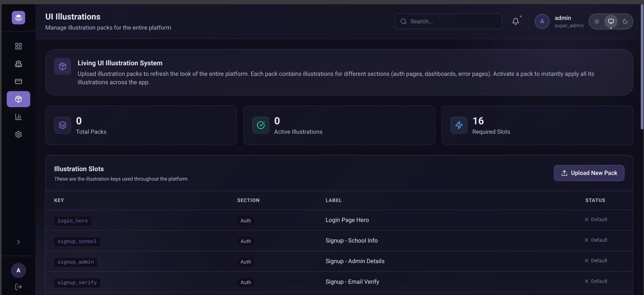Image resolution: width=644 pixels, height=295 pixels.
Task: Click Default status in signup_verify row
Action: pos(596,281)
